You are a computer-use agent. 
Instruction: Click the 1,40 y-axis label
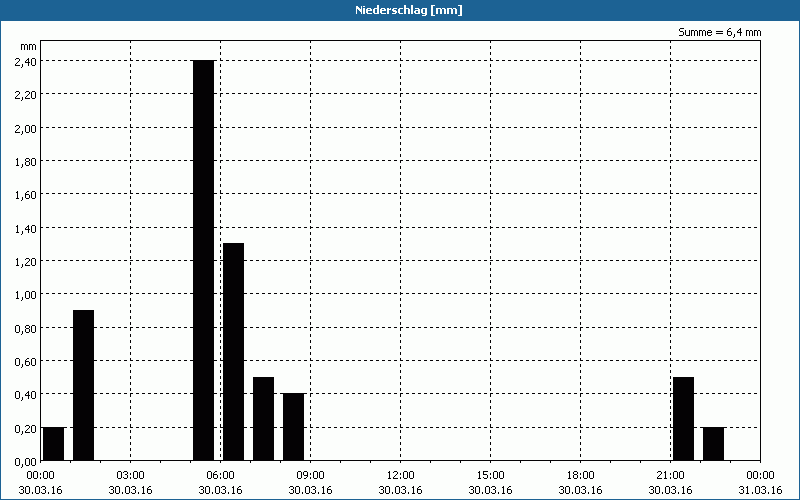tap(26, 228)
